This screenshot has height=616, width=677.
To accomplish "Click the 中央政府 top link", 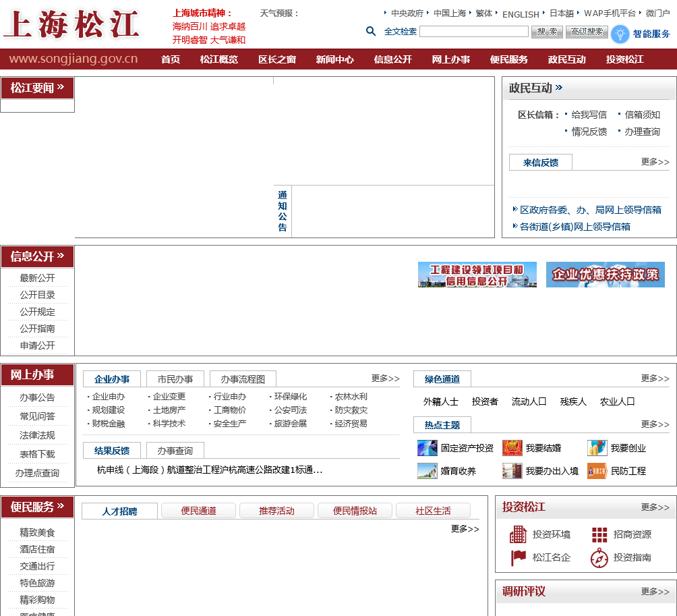I will tap(407, 13).
